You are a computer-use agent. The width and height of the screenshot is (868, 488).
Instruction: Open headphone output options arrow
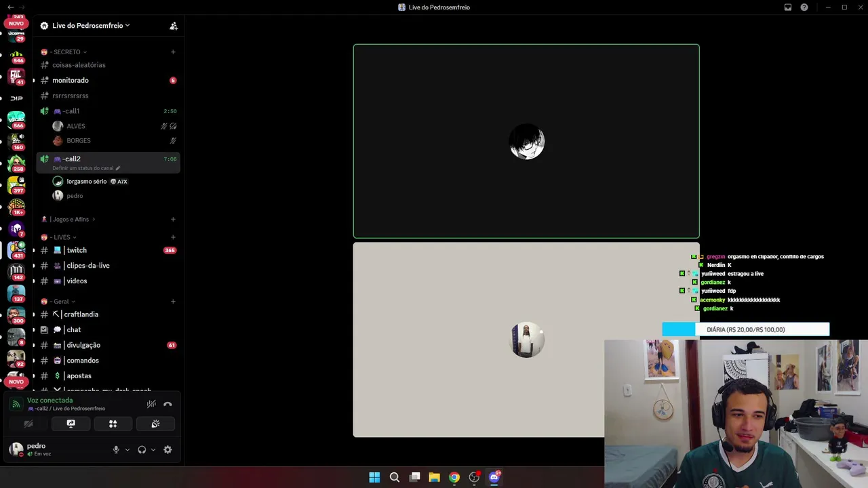[x=153, y=449]
